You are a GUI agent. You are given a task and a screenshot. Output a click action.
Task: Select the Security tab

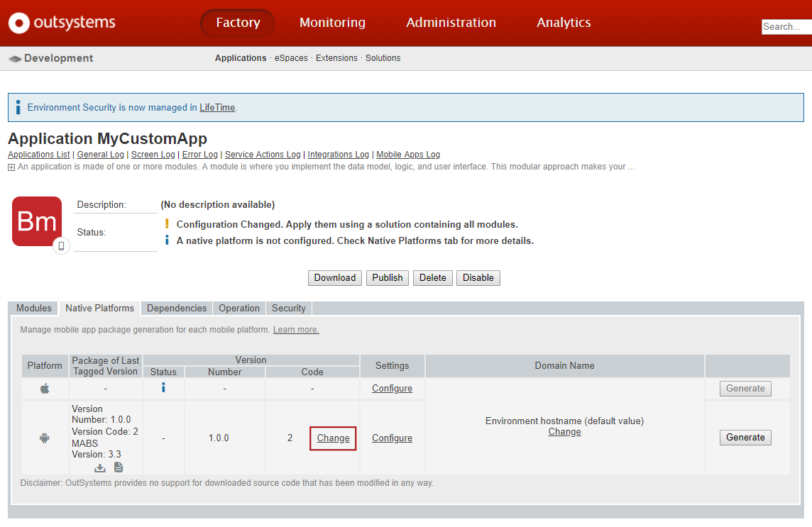pos(288,308)
